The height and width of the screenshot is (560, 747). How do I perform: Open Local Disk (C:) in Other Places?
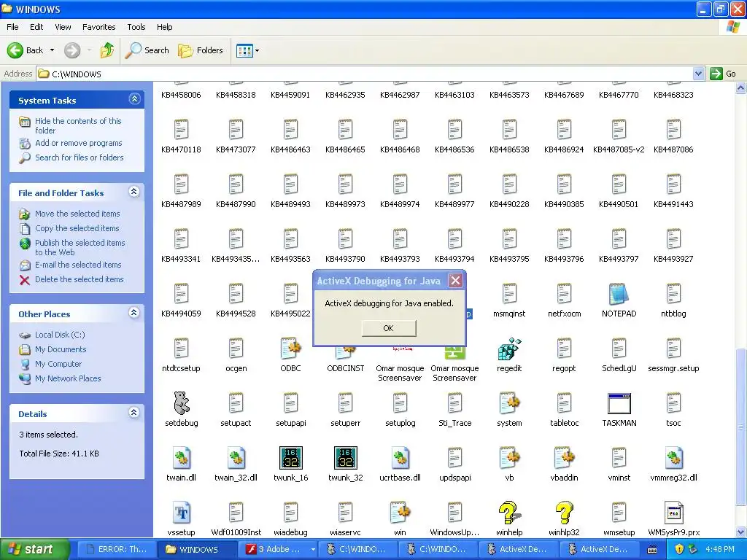[x=60, y=335]
